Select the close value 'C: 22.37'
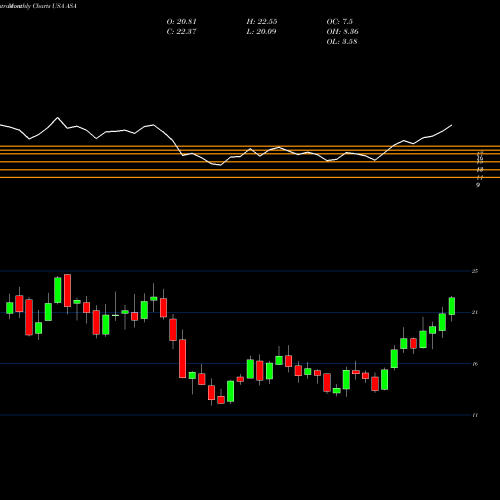The image size is (500, 500). (181, 32)
